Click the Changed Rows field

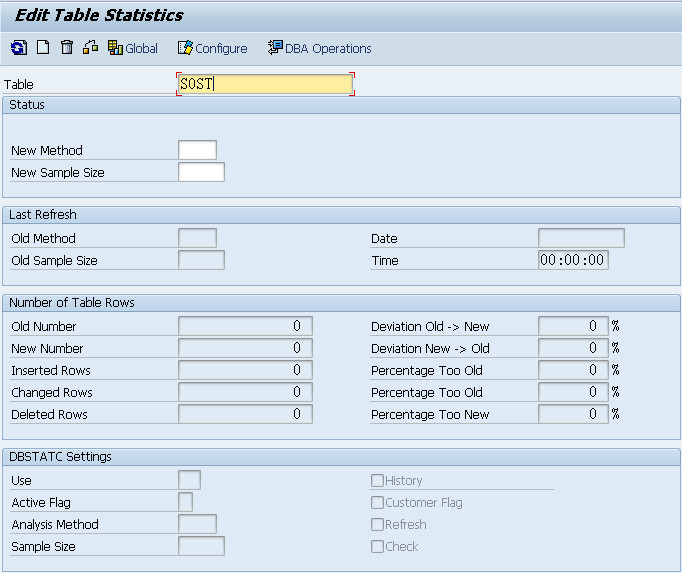[245, 392]
